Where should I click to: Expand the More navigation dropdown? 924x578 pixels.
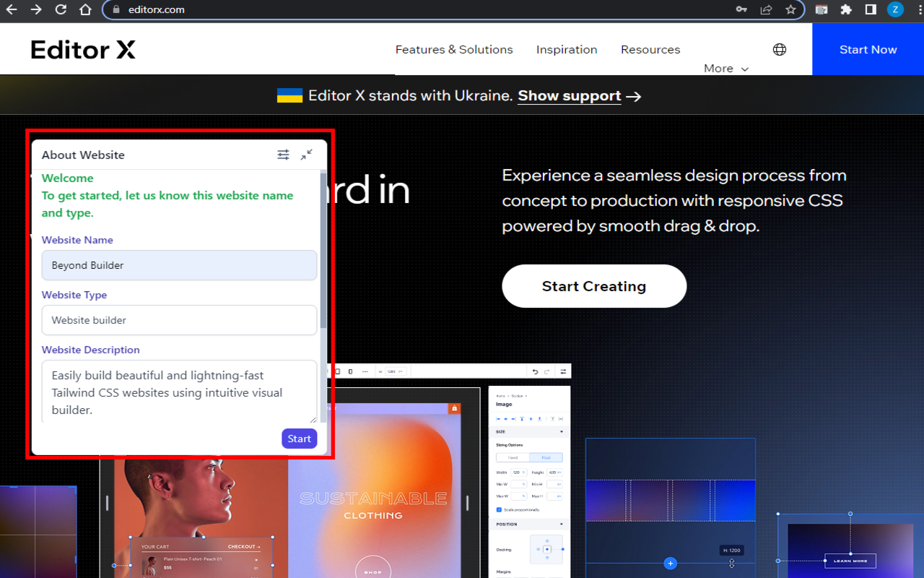click(x=725, y=68)
